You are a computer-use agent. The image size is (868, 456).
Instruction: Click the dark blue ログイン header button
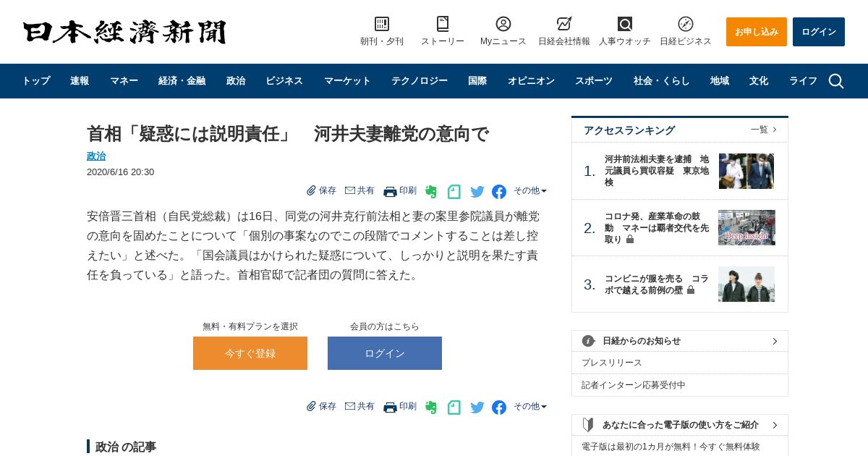(x=819, y=32)
